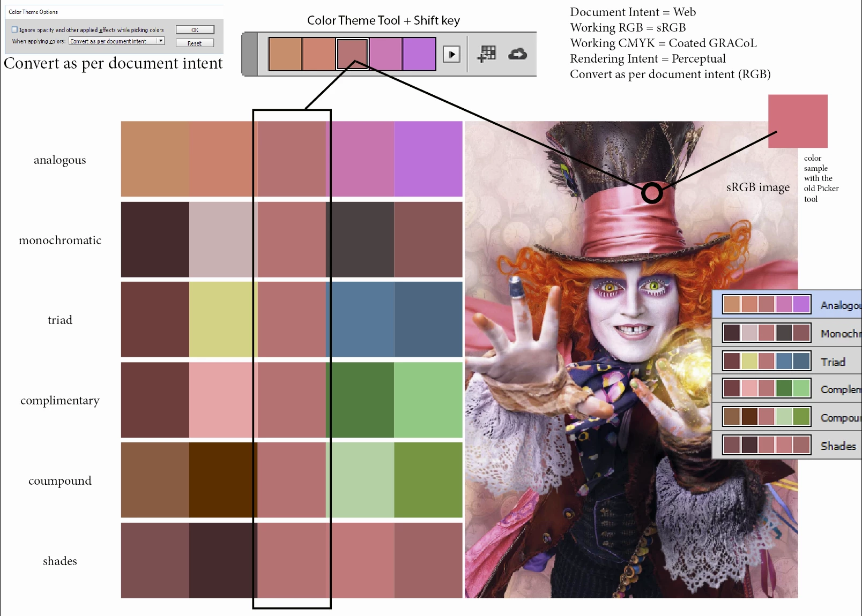Click the 'Working RGB = sRGB' text line
The height and width of the screenshot is (616, 862).
tap(628, 27)
